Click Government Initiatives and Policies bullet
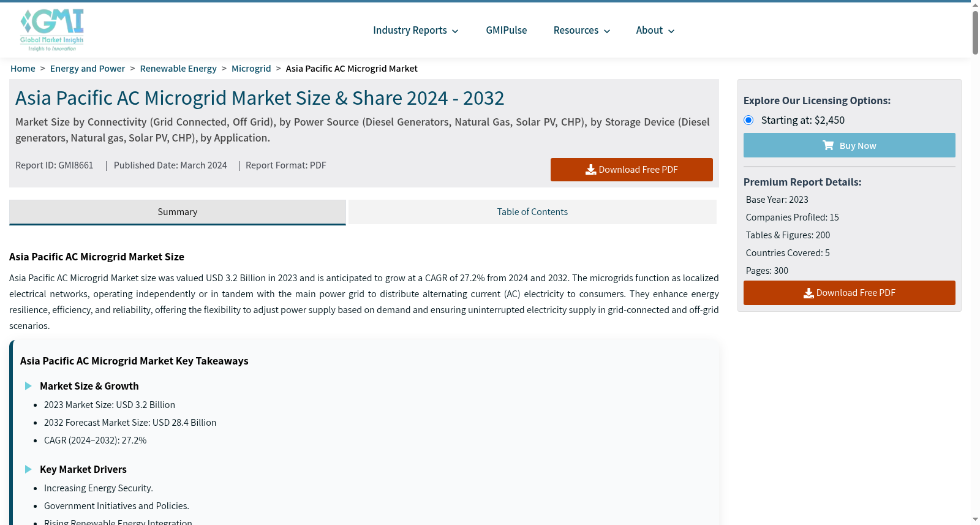980x525 pixels. 116,506
